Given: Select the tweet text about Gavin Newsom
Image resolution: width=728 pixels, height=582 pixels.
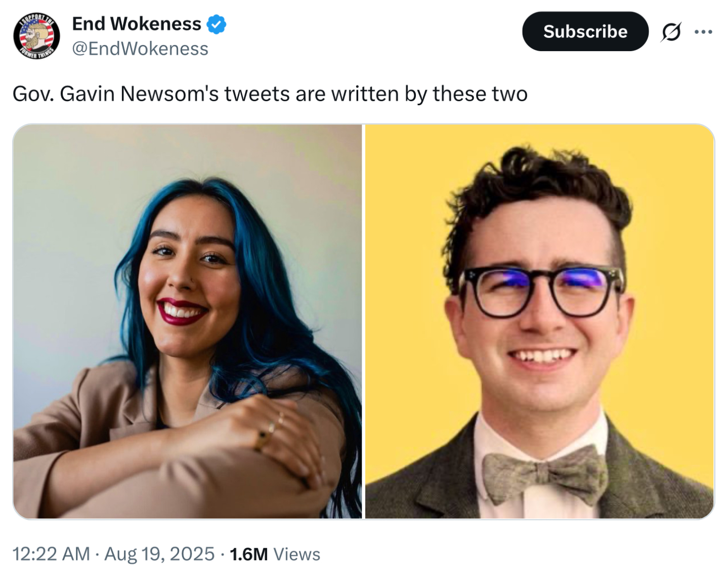Looking at the screenshot, I should [x=270, y=94].
